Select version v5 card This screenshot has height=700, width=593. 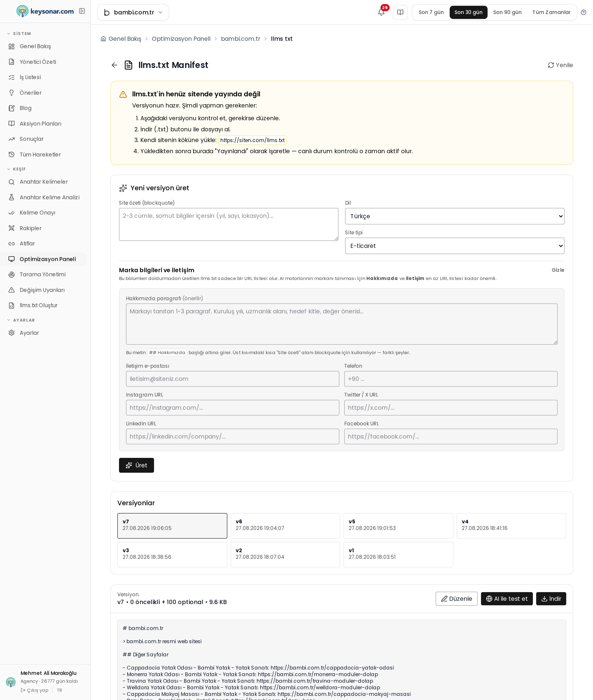tap(398, 526)
